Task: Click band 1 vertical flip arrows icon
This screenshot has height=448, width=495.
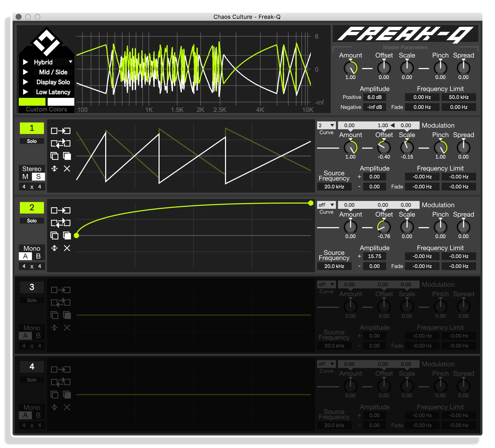Action: pos(54,169)
